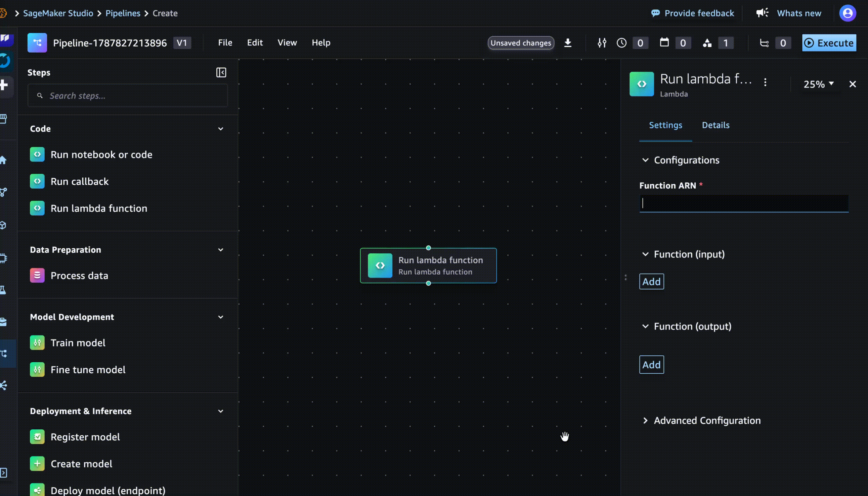
Task: Click the bottom connector dot of the lambda node
Action: (428, 283)
